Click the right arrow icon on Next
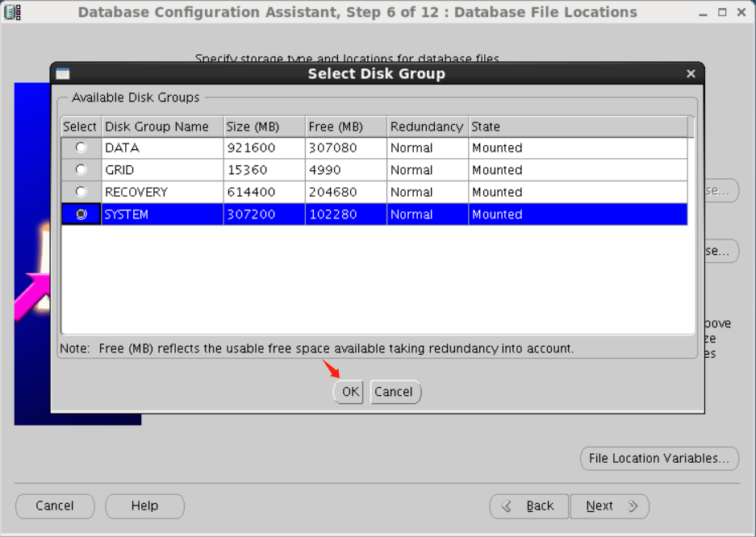Screen dimensions: 756x537 [633, 506]
